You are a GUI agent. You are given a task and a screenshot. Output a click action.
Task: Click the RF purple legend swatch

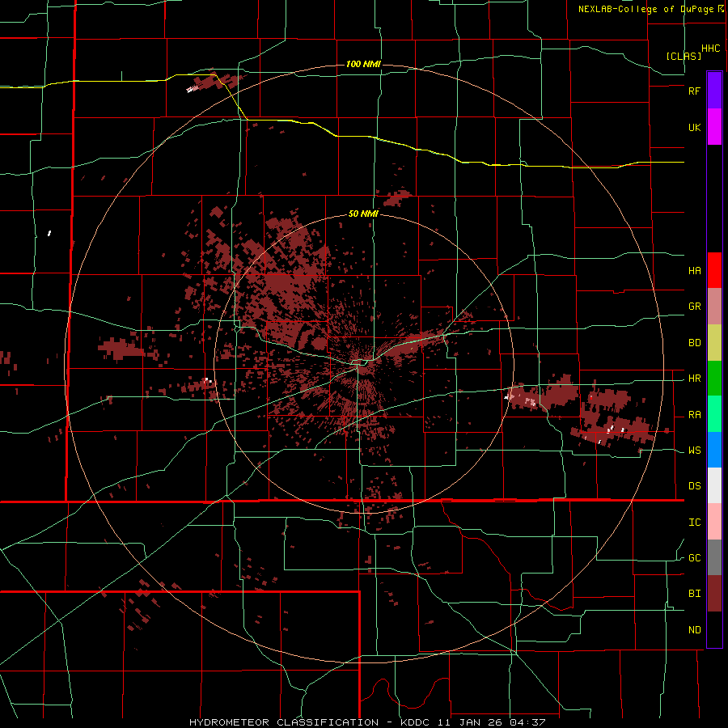[x=714, y=91]
